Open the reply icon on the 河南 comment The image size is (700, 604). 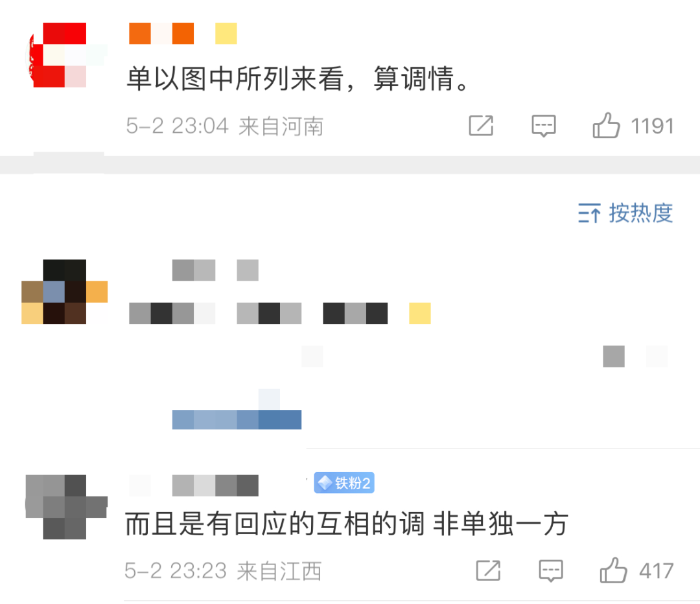tap(543, 126)
